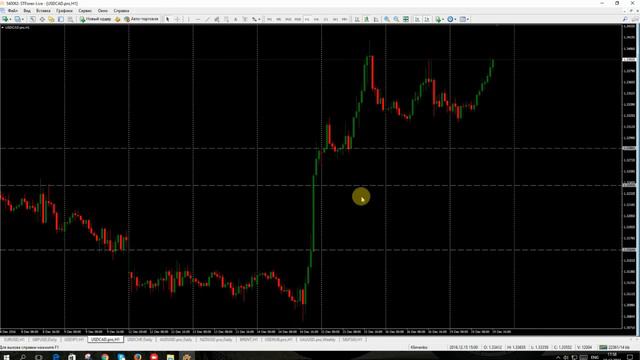The width and height of the screenshot is (640, 360).
Task: Switch to the USDCHF,Daily chart tab
Action: click(x=140, y=340)
